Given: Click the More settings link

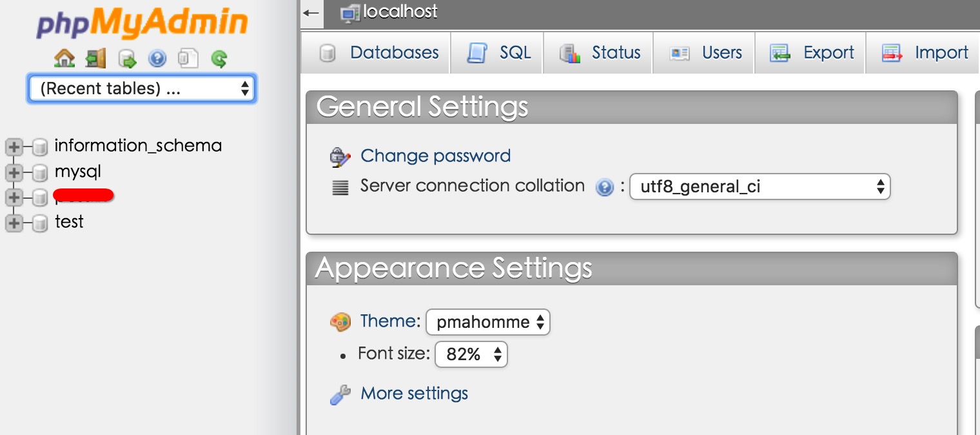Looking at the screenshot, I should click(x=415, y=393).
